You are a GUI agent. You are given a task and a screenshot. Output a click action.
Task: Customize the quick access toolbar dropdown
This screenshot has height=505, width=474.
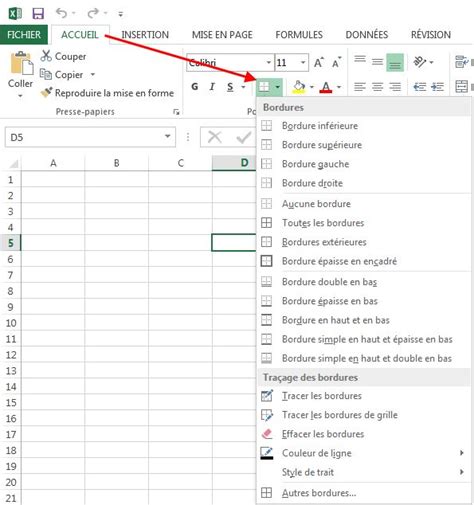click(120, 14)
